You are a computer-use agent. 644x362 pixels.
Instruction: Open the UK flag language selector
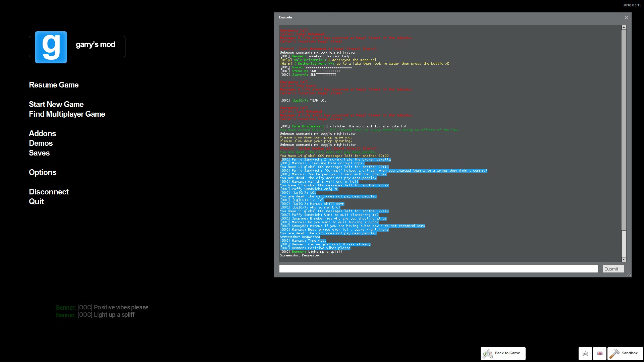tap(600, 354)
